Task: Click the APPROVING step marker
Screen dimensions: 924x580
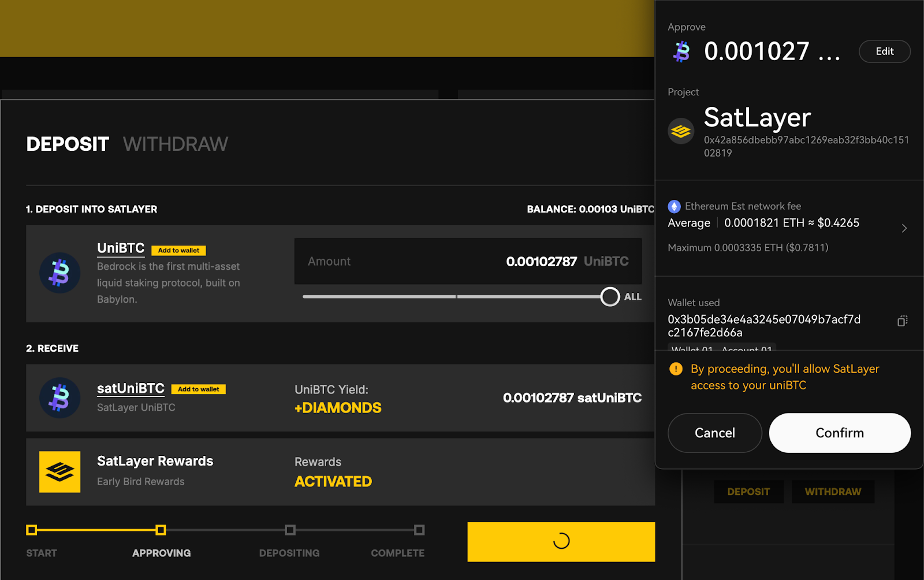Action: (x=161, y=530)
